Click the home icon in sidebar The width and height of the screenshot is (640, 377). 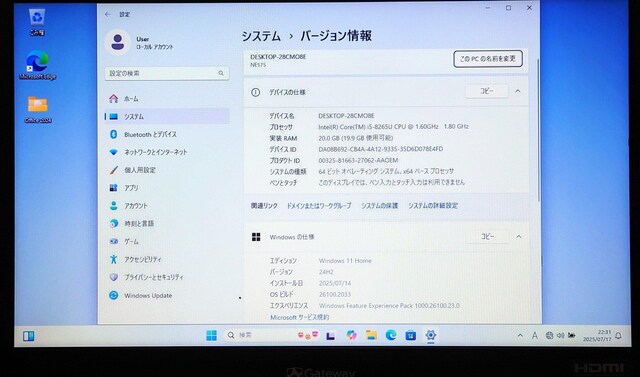tap(114, 99)
